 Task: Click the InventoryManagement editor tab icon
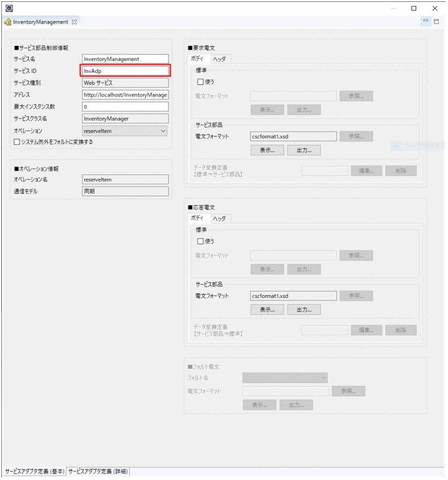click(8, 22)
